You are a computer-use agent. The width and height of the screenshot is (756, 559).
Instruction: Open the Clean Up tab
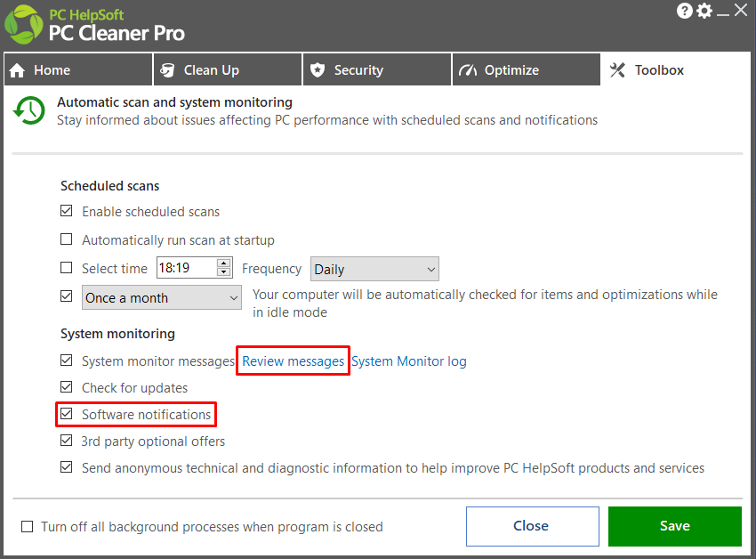[x=228, y=70]
